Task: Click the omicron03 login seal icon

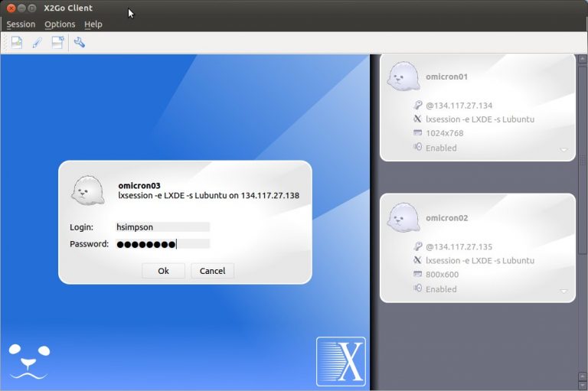Action: coord(87,190)
